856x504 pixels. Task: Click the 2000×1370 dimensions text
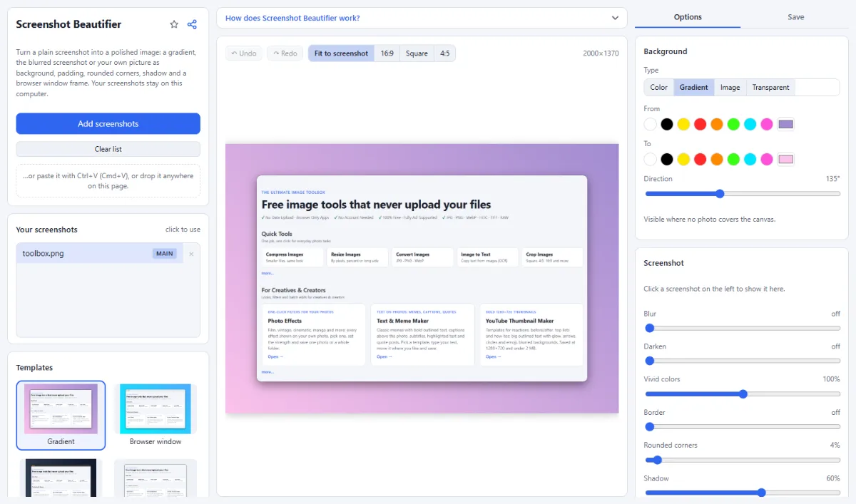601,53
